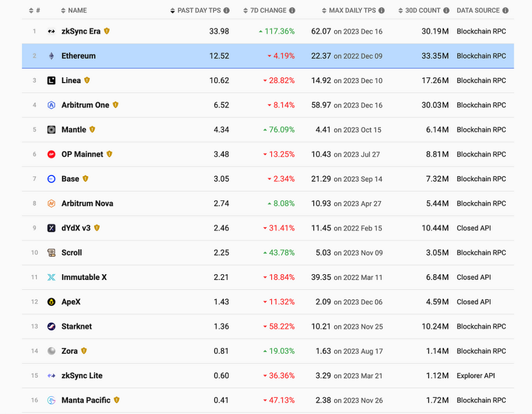Click the Starknet logo icon
This screenshot has height=414, width=532.
pyautogui.click(x=51, y=326)
